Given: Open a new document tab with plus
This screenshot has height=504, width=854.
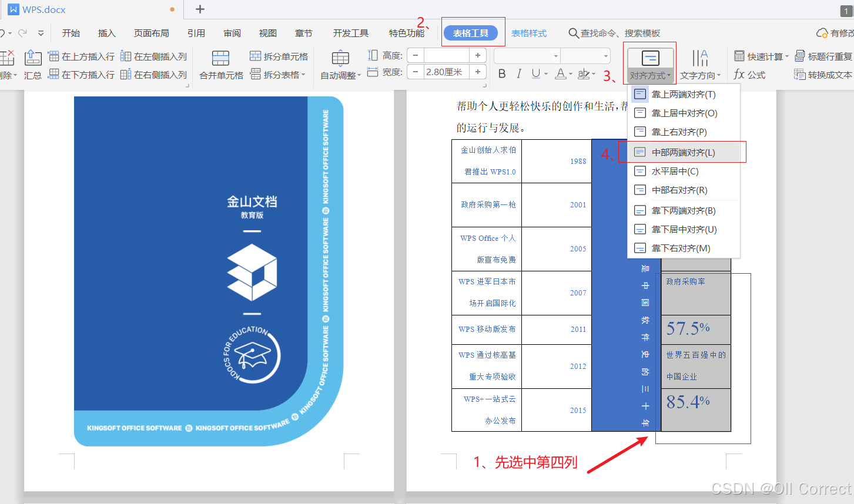Looking at the screenshot, I should (x=200, y=9).
